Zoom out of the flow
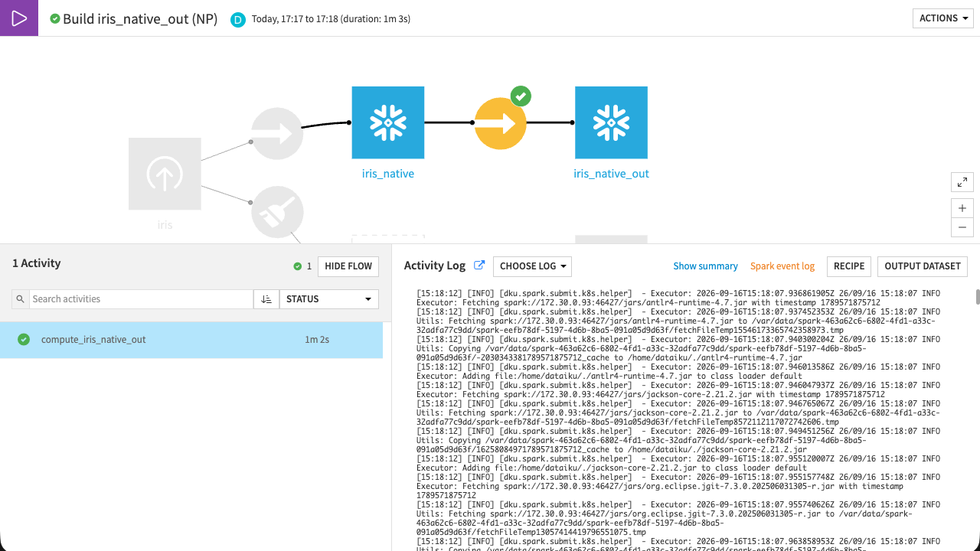This screenshot has height=551, width=980. point(962,227)
